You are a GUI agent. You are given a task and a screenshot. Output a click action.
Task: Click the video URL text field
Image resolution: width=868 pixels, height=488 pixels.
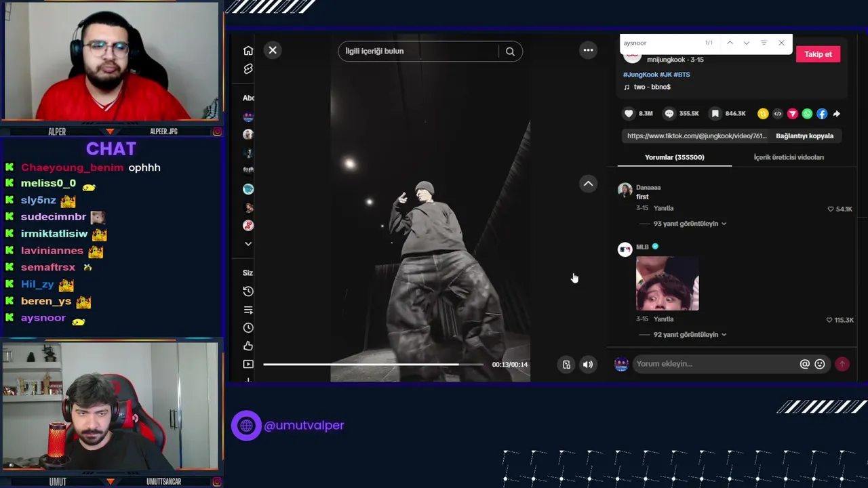(697, 136)
